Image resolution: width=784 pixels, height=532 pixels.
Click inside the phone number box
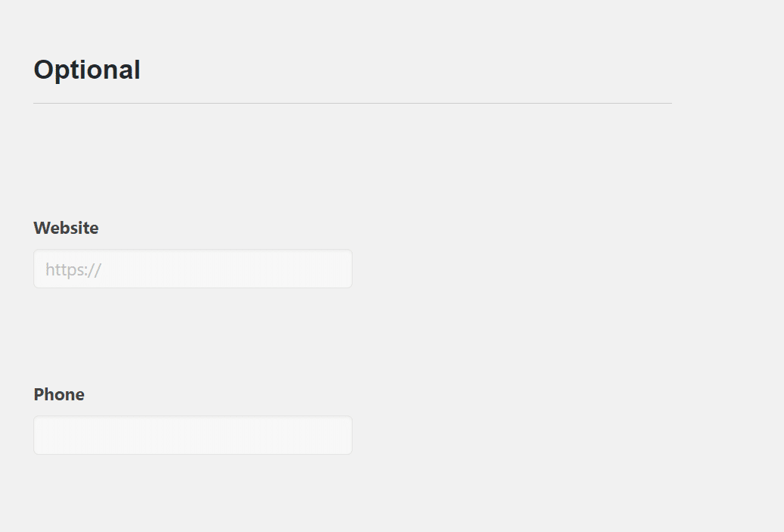[193, 435]
